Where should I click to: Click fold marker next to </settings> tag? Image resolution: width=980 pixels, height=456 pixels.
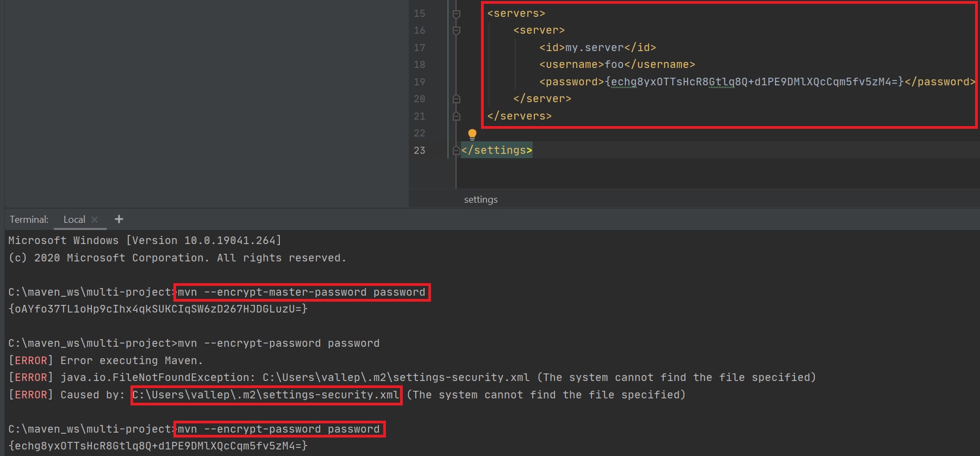tap(456, 151)
